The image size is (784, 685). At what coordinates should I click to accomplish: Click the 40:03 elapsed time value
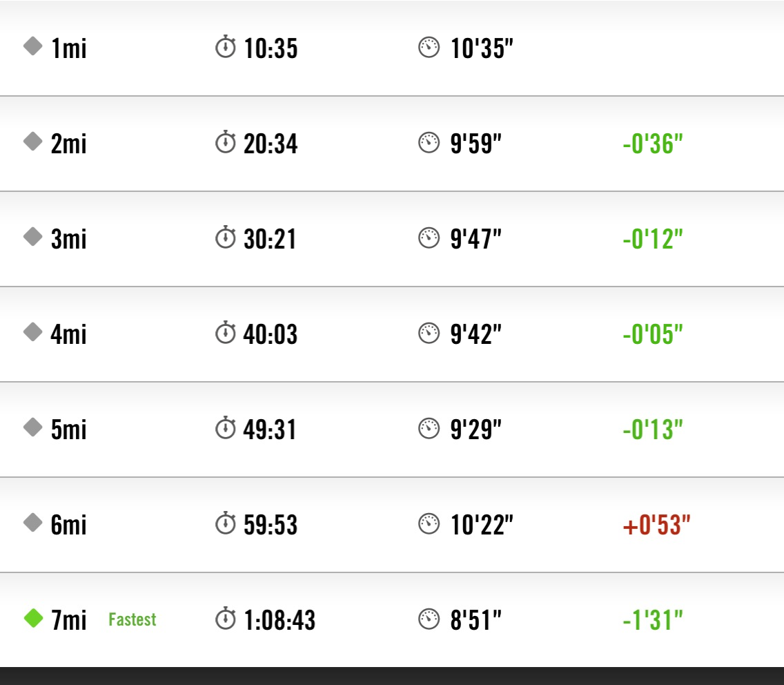click(x=271, y=334)
